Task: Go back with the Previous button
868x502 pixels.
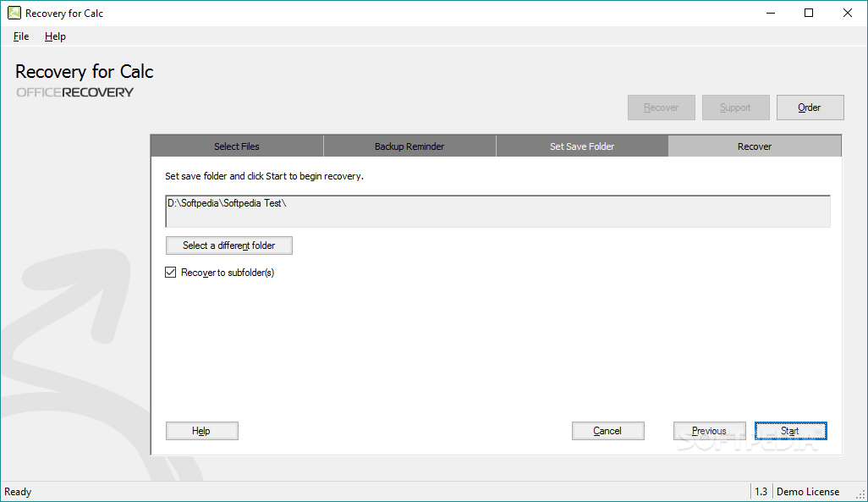Action: tap(710, 431)
